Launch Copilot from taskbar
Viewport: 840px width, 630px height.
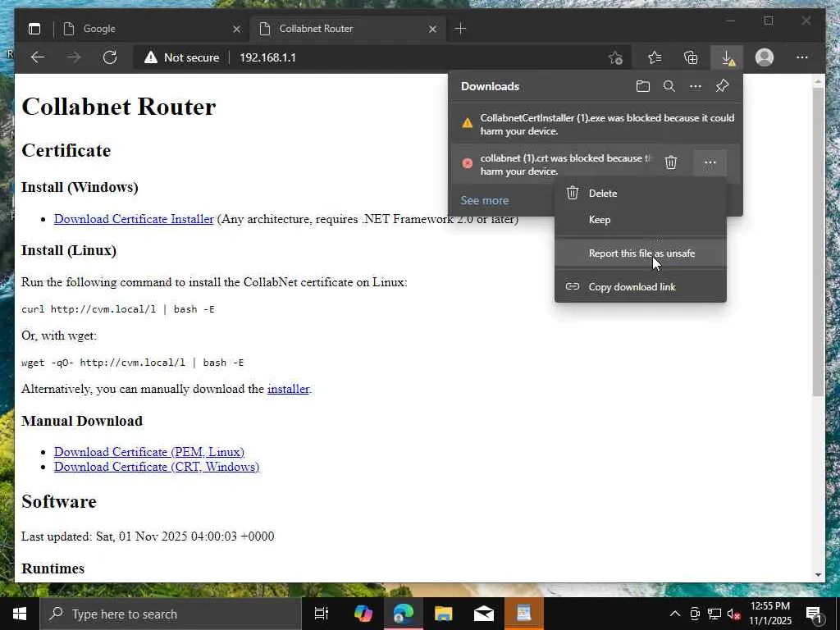pyautogui.click(x=363, y=614)
